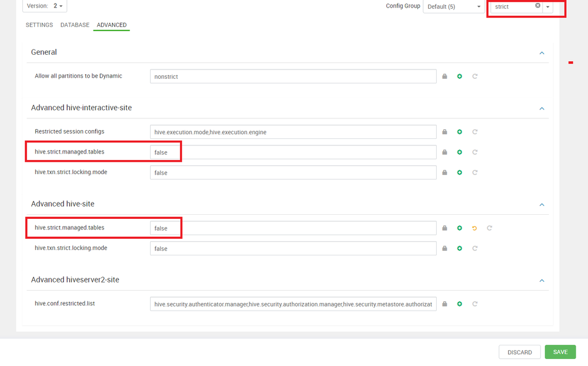Click green override icon for Allow all partitions to be Dynamic

459,76
